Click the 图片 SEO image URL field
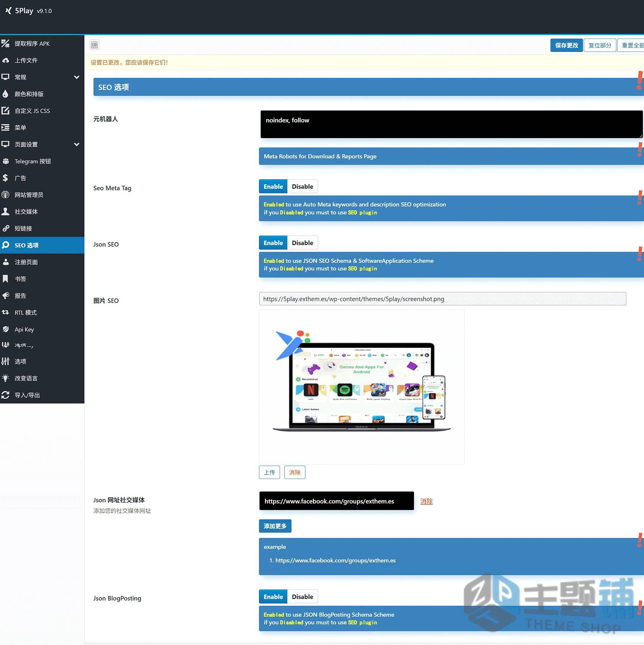Screen dimensions: 644x645 pos(442,299)
